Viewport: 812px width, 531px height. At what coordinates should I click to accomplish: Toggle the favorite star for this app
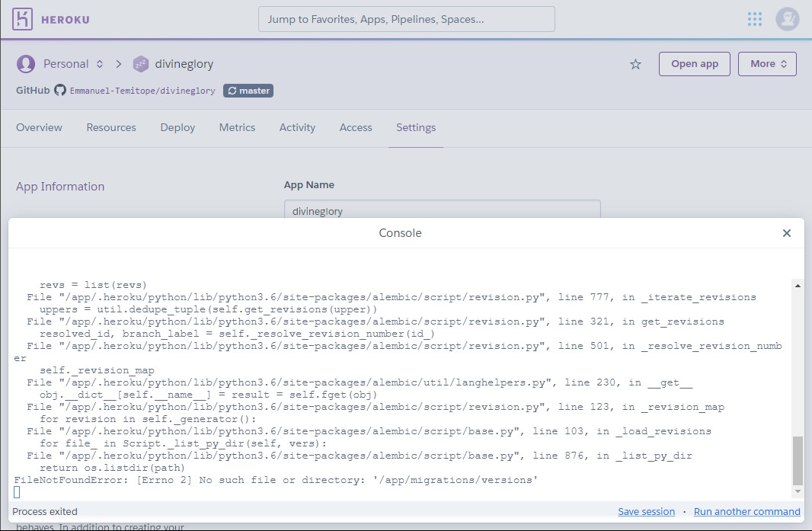point(635,64)
